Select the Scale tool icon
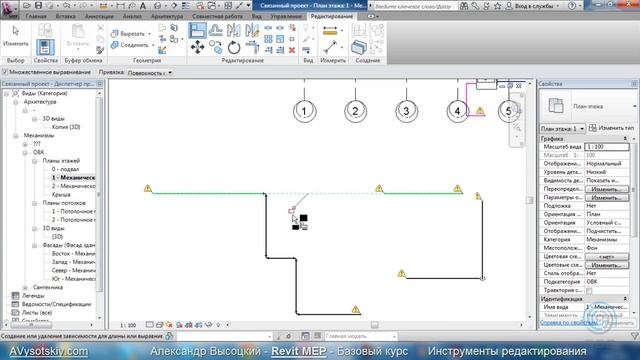This screenshot has width=640, height=360. 280,39
